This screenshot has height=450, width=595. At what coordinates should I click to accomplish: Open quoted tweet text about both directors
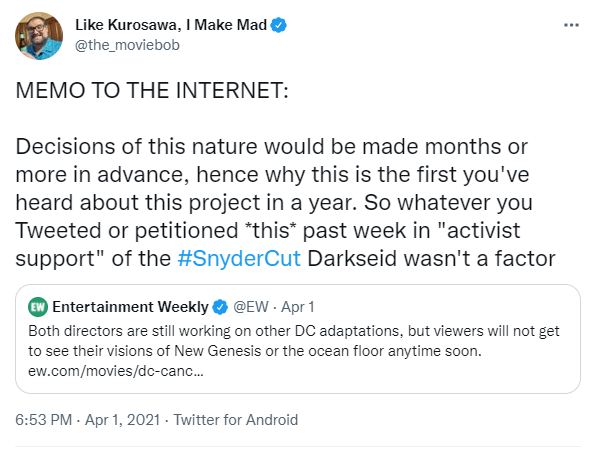(294, 341)
